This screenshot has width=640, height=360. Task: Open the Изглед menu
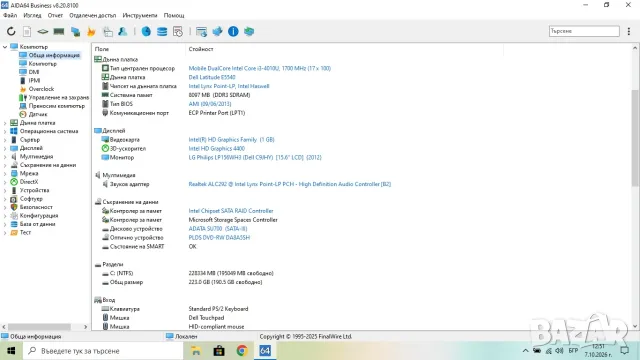32,16
